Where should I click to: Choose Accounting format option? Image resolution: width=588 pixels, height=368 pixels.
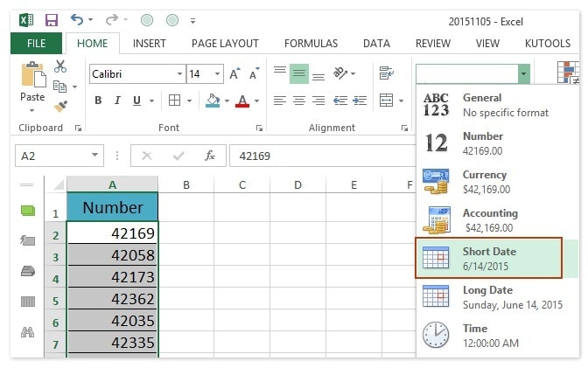pos(497,220)
